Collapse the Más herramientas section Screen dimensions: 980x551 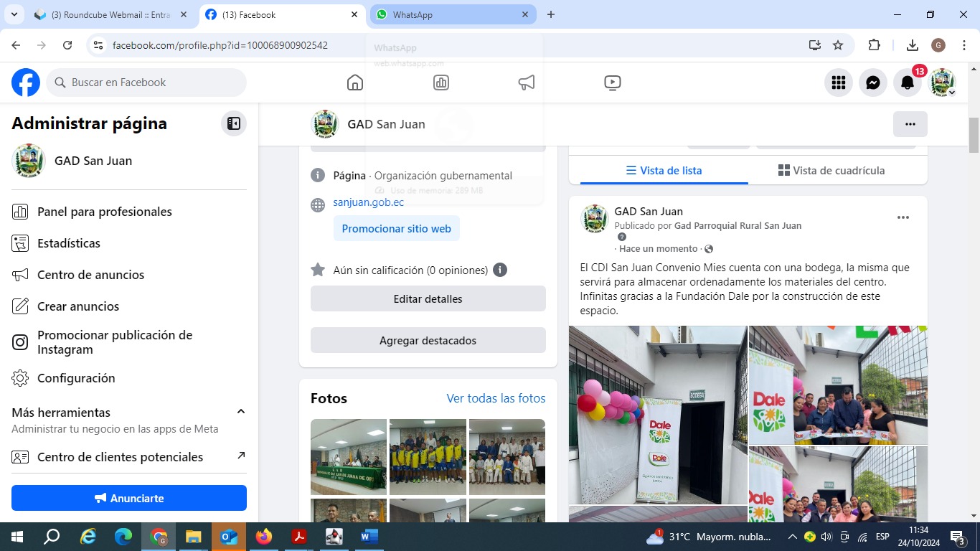click(241, 412)
